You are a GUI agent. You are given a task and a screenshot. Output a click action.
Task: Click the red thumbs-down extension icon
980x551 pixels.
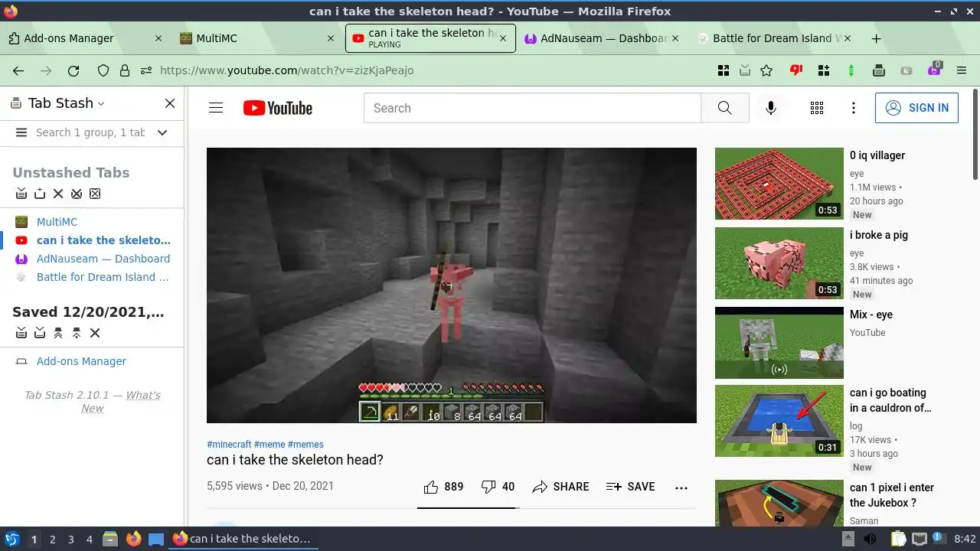tap(796, 70)
